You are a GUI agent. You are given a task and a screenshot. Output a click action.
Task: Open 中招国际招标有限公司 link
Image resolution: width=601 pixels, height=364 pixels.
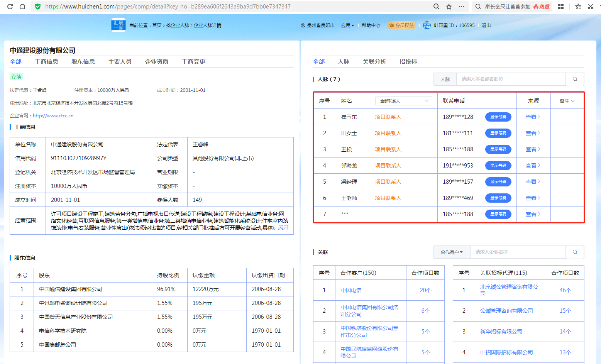click(x=506, y=352)
